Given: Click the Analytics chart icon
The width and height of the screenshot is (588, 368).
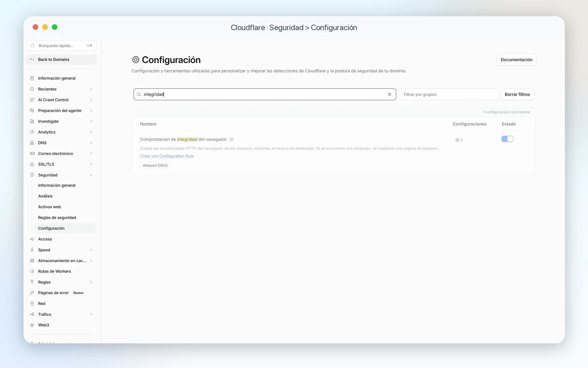Looking at the screenshot, I should click(32, 132).
